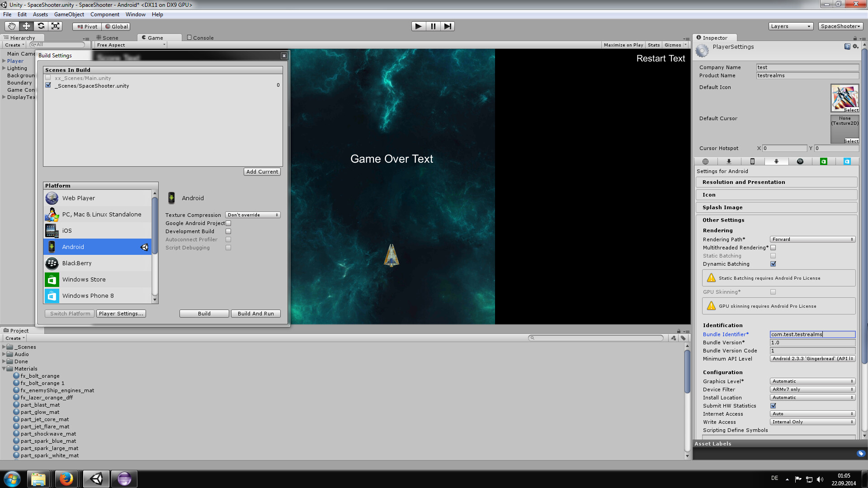The image size is (868, 488).
Task: Open Firefox from the taskbar
Action: [x=66, y=479]
